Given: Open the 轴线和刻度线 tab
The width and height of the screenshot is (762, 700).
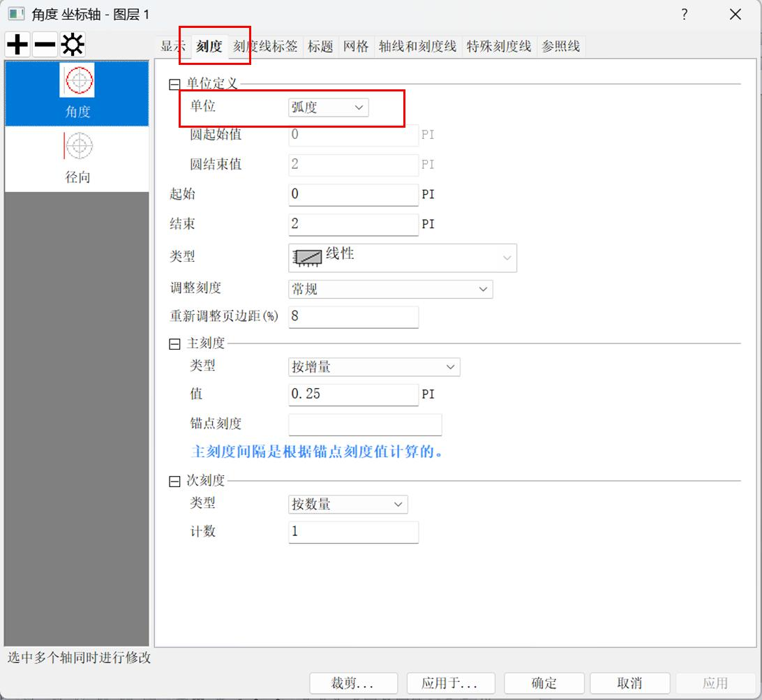Looking at the screenshot, I should click(417, 47).
